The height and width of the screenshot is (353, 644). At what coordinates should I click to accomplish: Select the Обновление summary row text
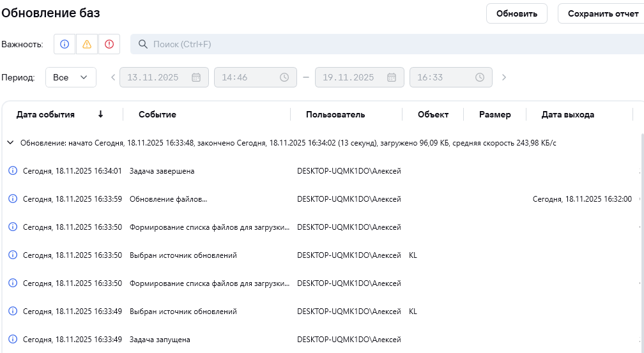click(x=288, y=143)
